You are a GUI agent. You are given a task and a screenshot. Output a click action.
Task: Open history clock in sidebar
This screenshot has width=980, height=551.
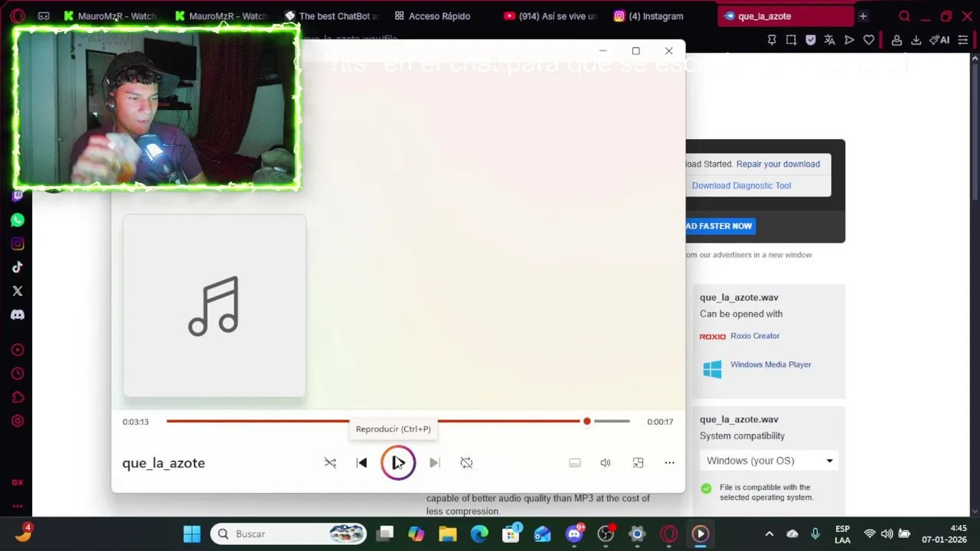[x=18, y=373]
